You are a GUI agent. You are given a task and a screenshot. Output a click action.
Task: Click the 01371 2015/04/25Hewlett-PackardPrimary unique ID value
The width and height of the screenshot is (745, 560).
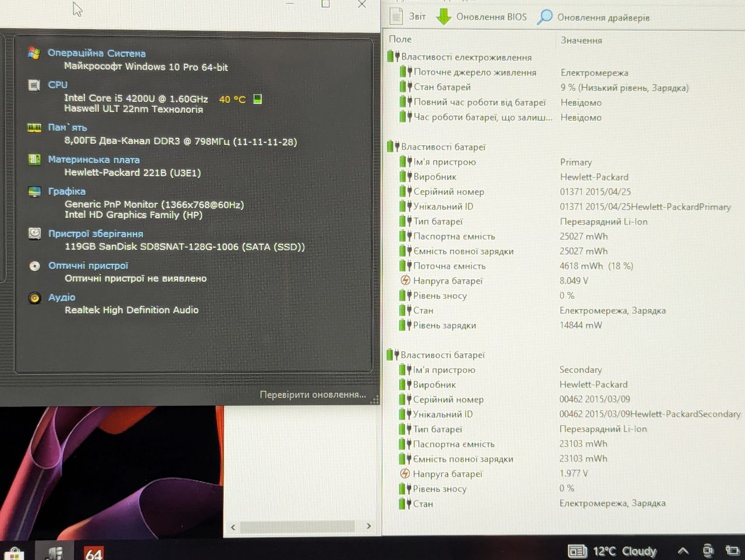(645, 206)
